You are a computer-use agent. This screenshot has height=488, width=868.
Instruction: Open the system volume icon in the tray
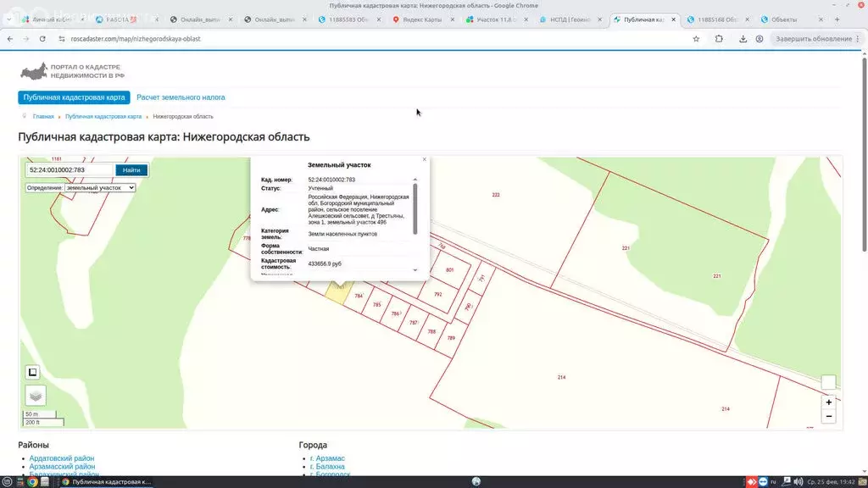[x=798, y=482]
